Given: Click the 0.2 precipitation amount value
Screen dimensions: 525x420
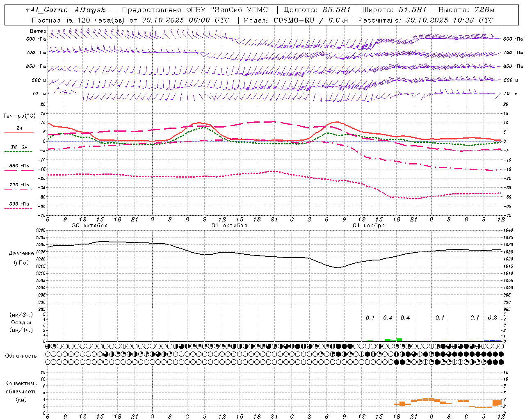Looking at the screenshot, I should 492,318.
